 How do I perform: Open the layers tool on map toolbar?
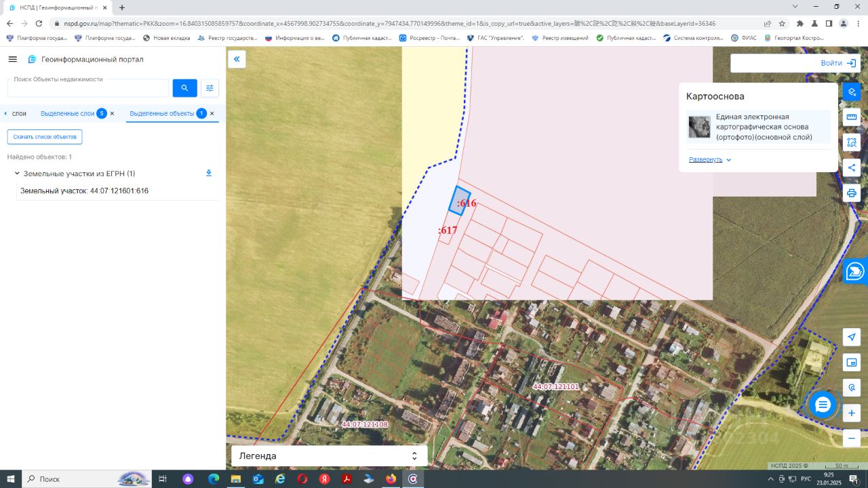click(852, 91)
